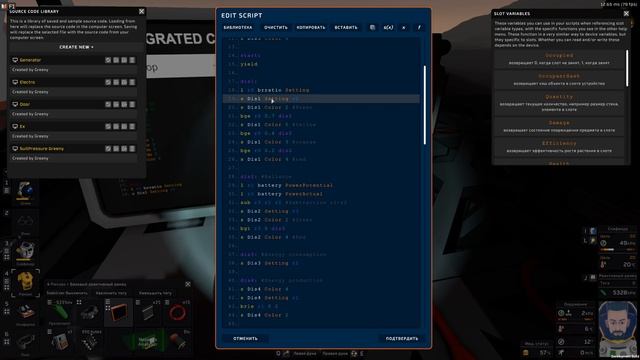The width and height of the screenshot is (640, 360).
Task: Pick the orange-framed tablet in inventory
Action: [x=118, y=313]
